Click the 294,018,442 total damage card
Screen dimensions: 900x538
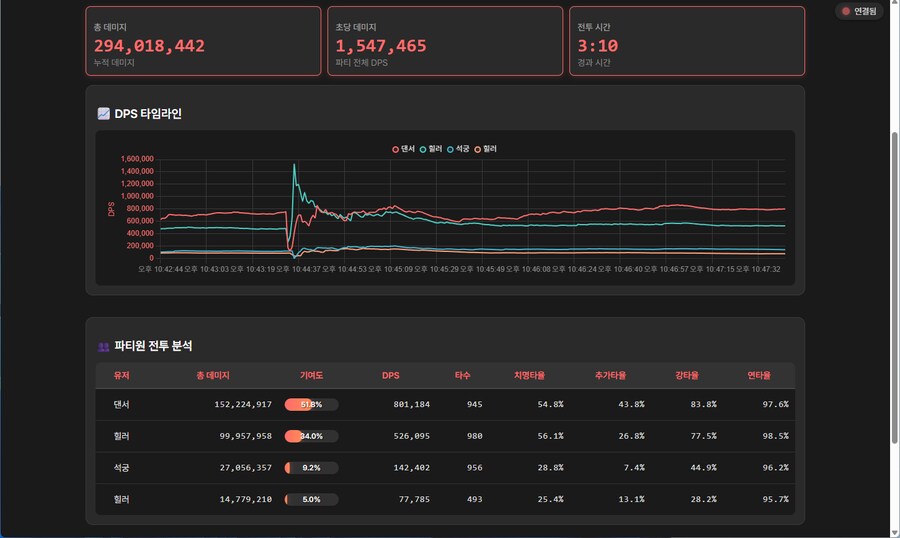point(203,42)
